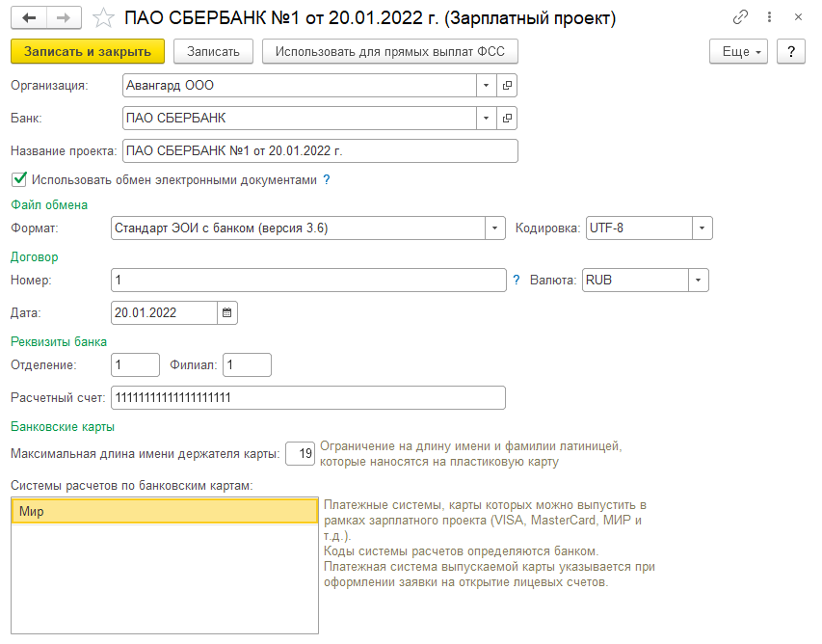Show help for electronic document exchange
Viewport: 822px width, 644px height.
click(x=327, y=179)
